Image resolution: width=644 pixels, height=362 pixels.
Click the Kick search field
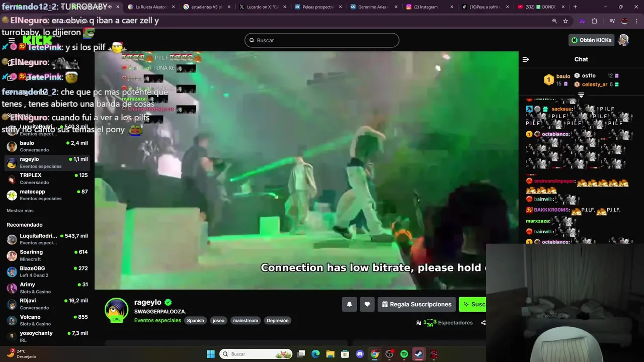click(x=322, y=40)
